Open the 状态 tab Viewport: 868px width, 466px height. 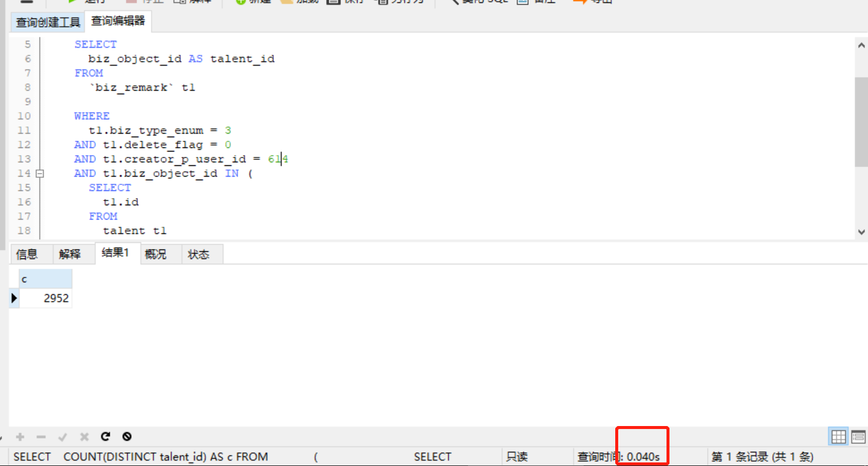[x=199, y=254]
